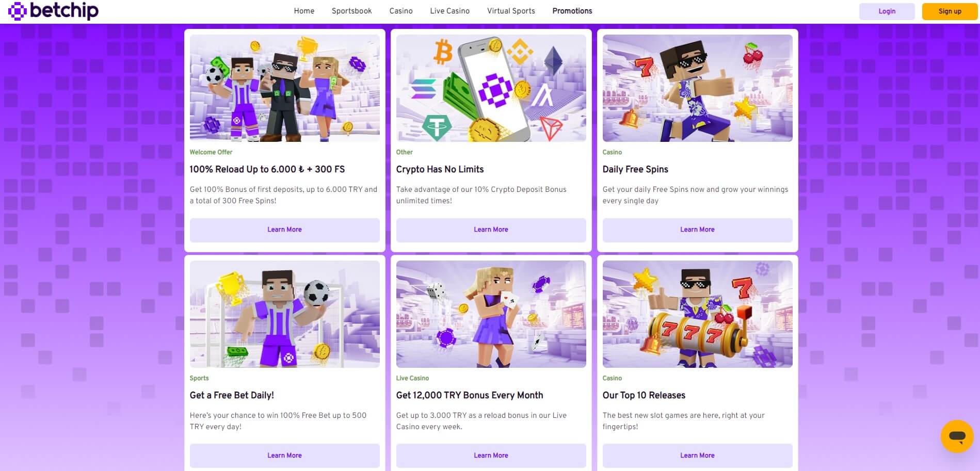Open the crypto phone banner image
This screenshot has width=980, height=471.
491,88
